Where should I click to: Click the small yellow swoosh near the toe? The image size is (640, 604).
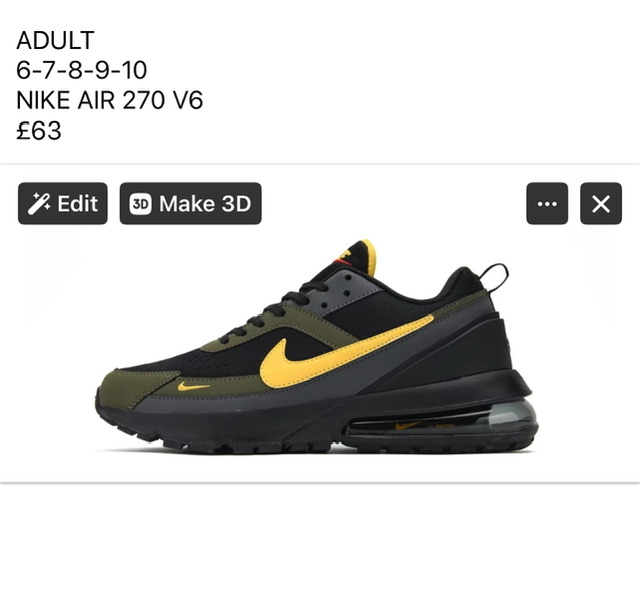(x=193, y=386)
